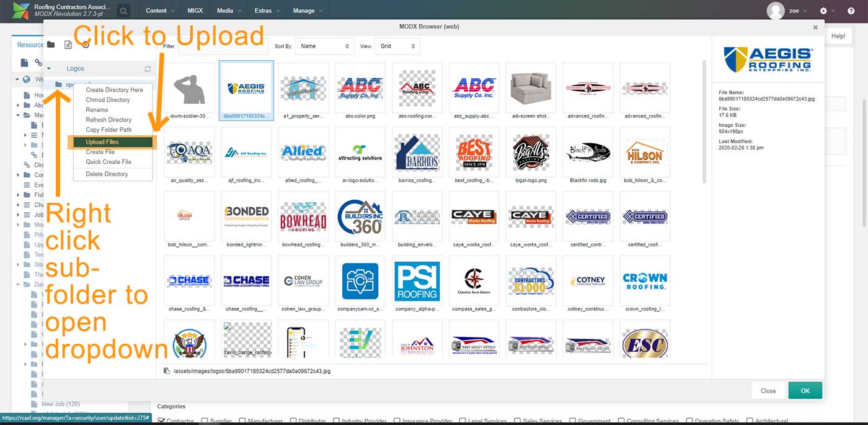
Task: Tick the Manufacturer category checkbox
Action: [x=242, y=421]
